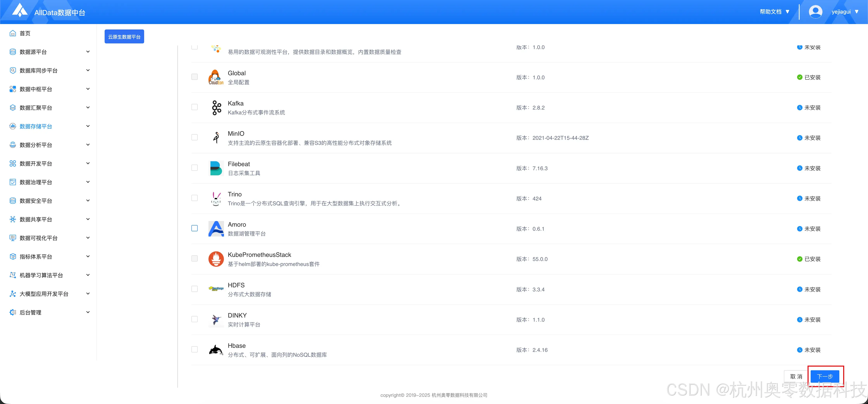Go to 首页 in the sidebar
868x404 pixels.
[25, 33]
